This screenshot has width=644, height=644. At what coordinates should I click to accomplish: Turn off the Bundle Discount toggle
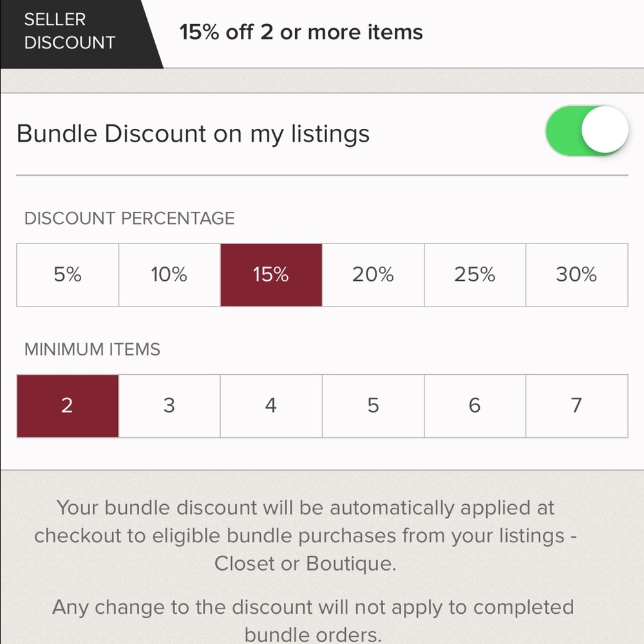tap(586, 131)
